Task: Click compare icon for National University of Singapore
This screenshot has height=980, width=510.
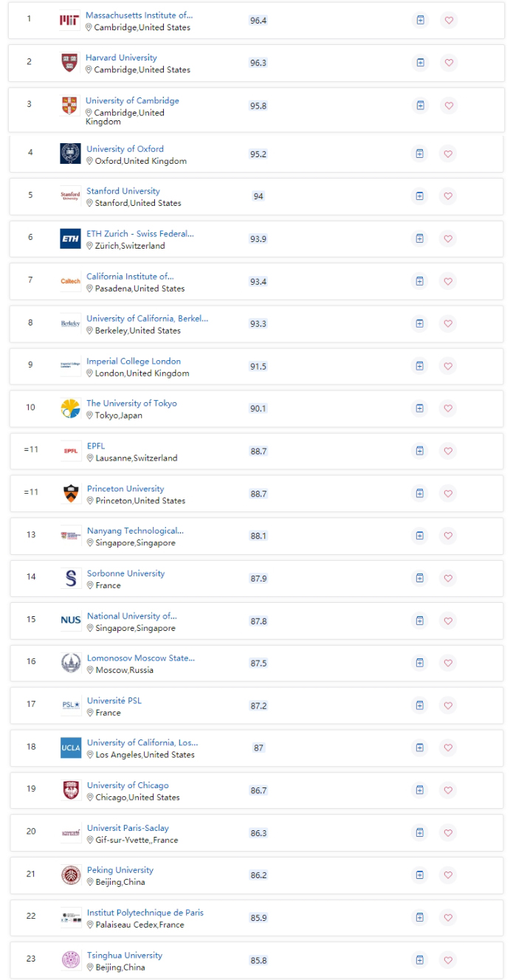Action: coord(420,621)
